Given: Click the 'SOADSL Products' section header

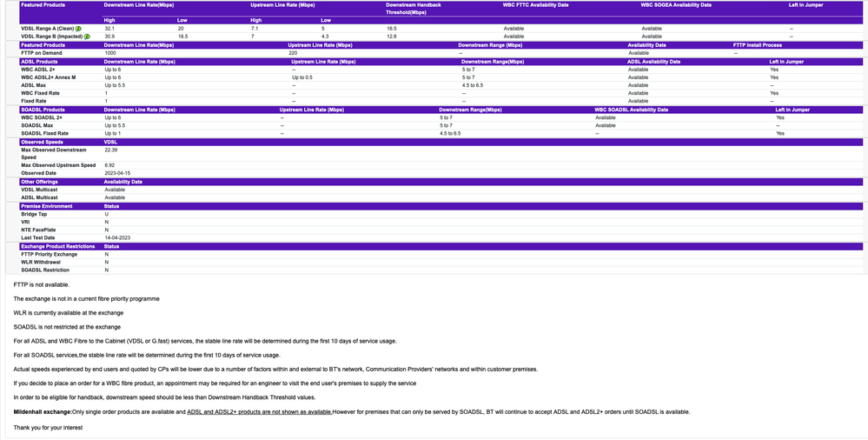Looking at the screenshot, I should (42, 110).
